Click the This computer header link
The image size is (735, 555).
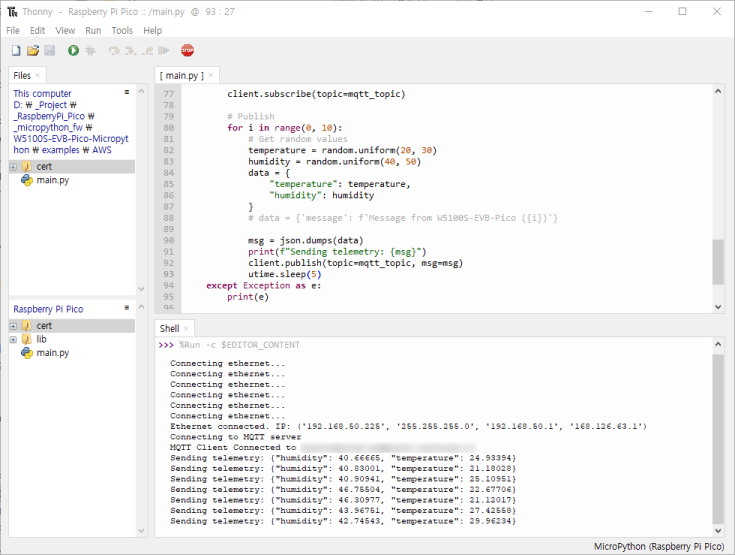click(x=42, y=94)
